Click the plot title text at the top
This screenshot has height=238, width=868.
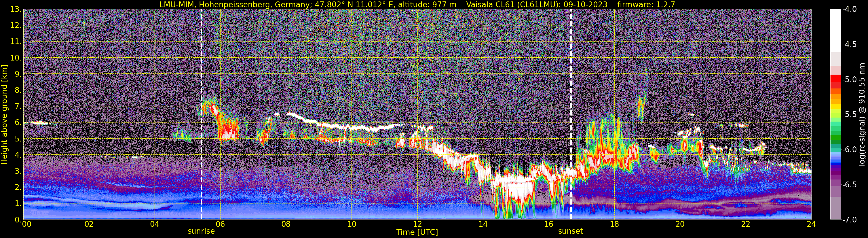coord(417,4)
